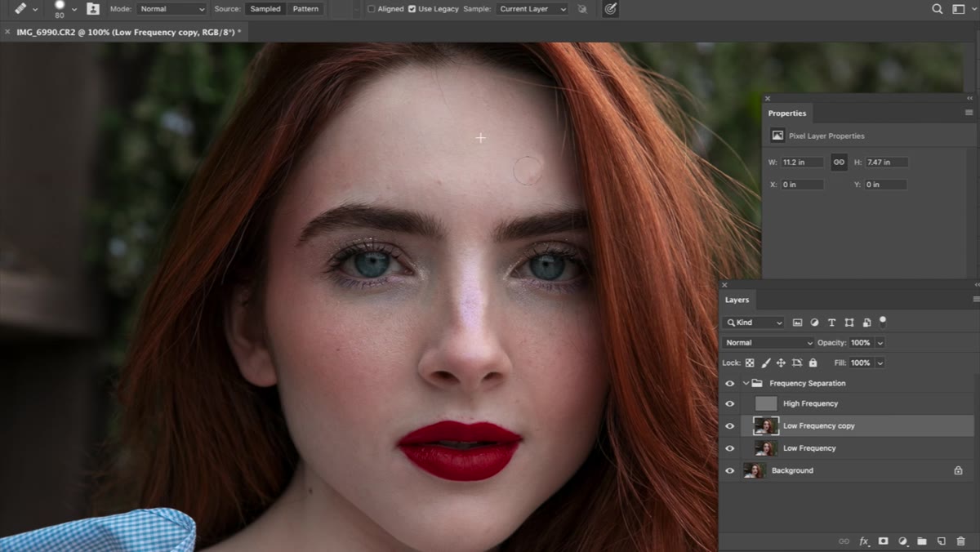Lock image pixels brush icon

(x=765, y=363)
